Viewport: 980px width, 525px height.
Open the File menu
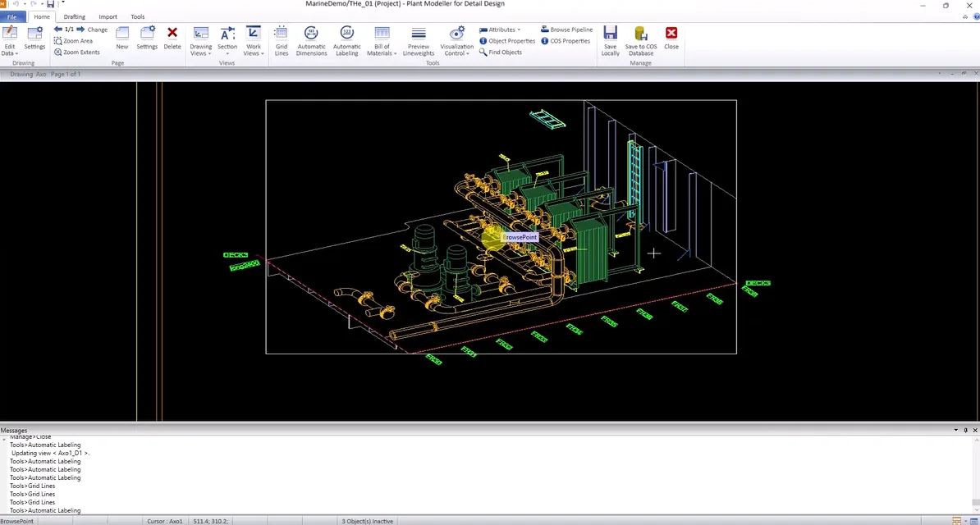click(x=11, y=16)
